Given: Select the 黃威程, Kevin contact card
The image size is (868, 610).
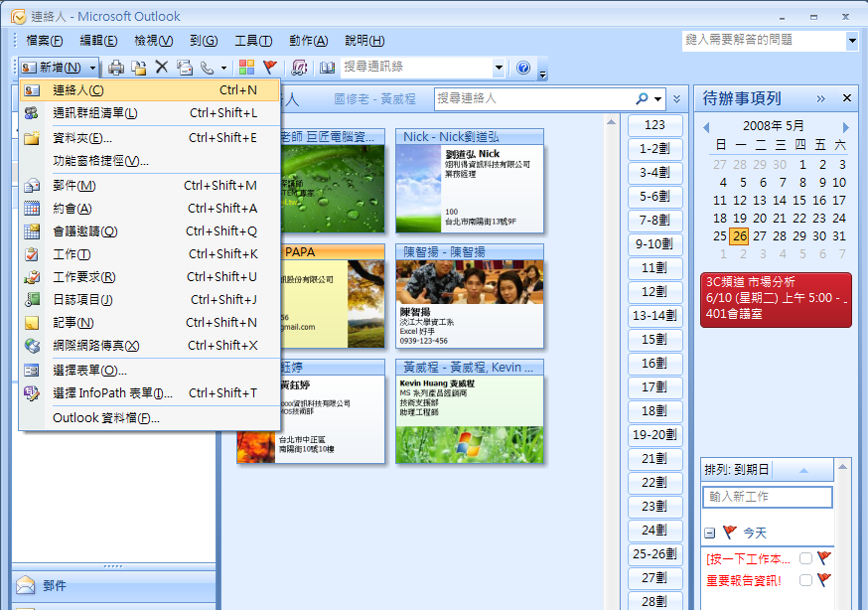Looking at the screenshot, I should point(470,411).
